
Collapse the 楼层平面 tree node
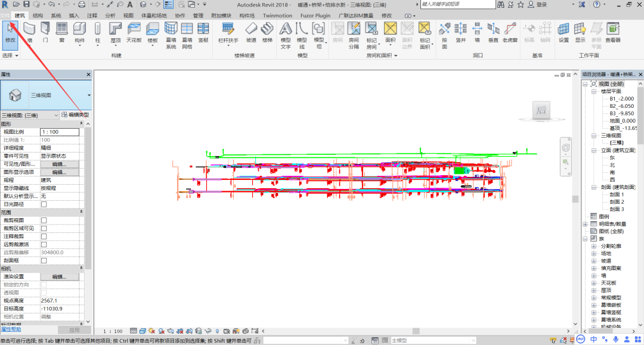coord(594,92)
